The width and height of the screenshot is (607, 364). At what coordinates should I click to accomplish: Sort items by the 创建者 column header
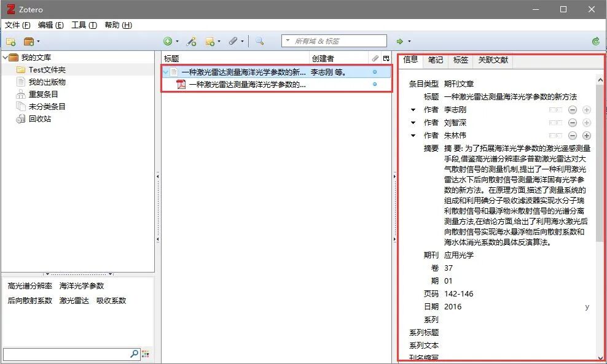[339, 58]
